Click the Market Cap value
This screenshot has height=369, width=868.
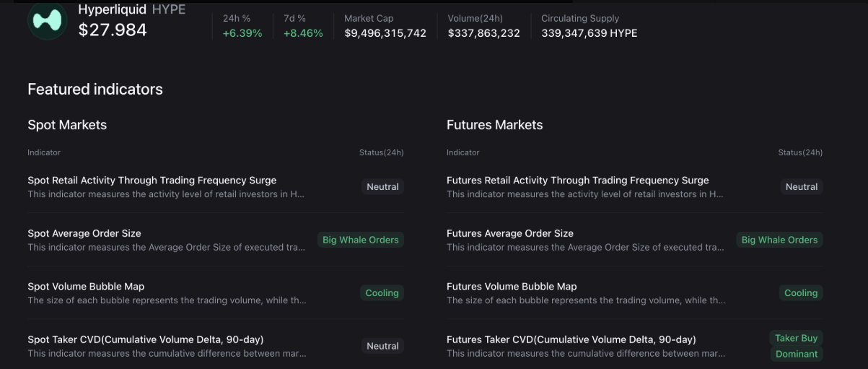(x=385, y=33)
